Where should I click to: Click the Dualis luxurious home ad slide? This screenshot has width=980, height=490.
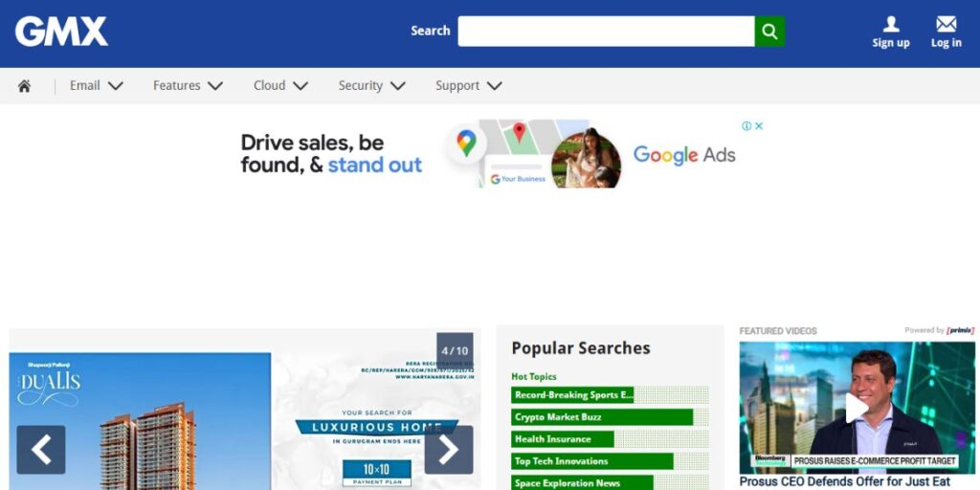244,421
